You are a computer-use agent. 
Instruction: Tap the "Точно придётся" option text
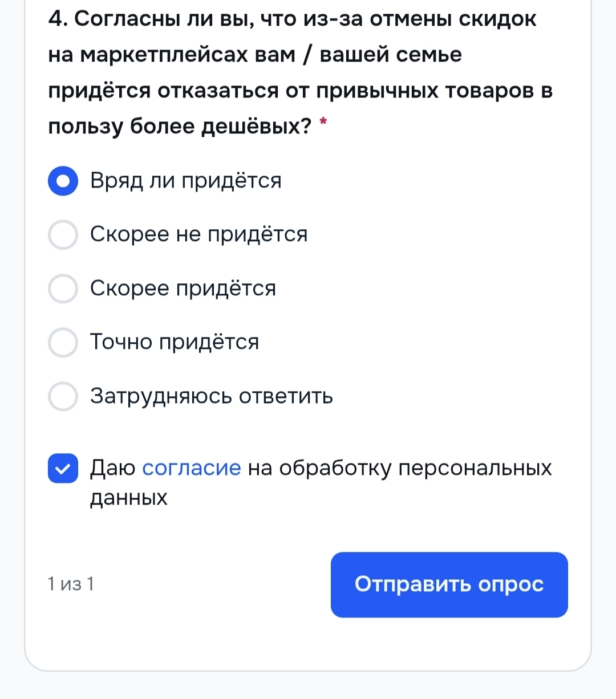[x=175, y=342]
